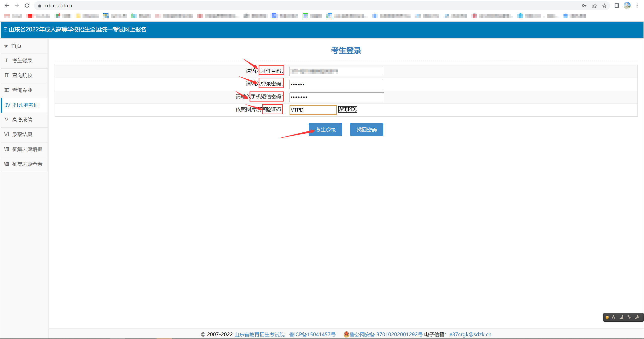Click the e37crgk@sdzk.cn email link
The height and width of the screenshot is (339, 644).
click(470, 334)
